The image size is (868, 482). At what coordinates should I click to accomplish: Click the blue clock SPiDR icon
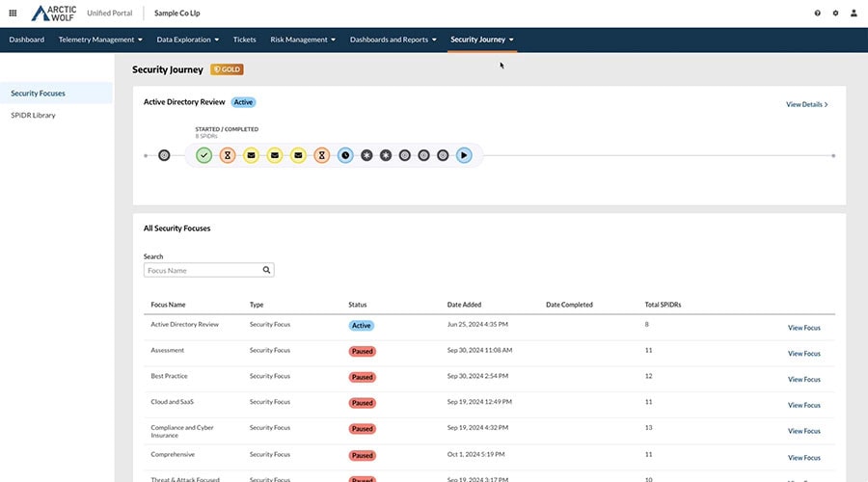coord(345,155)
